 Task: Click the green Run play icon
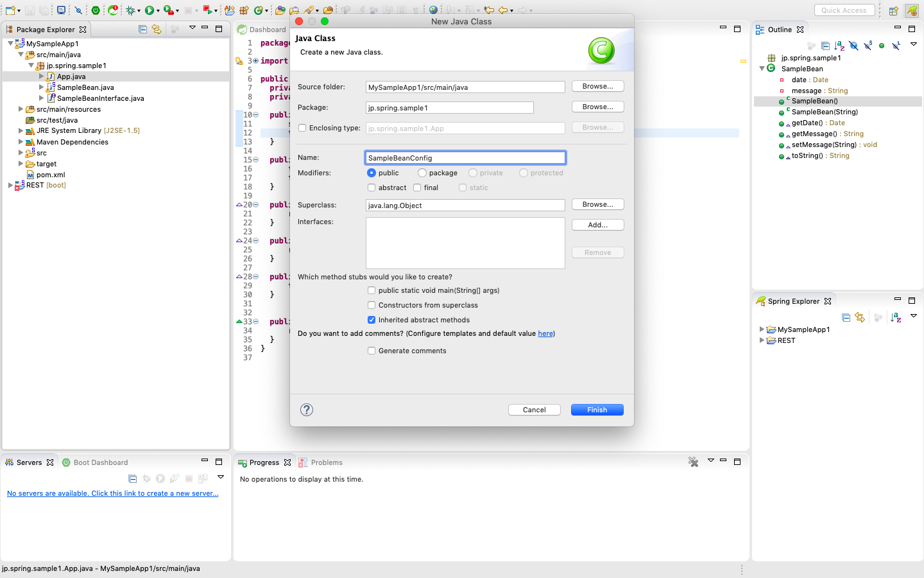pos(150,10)
